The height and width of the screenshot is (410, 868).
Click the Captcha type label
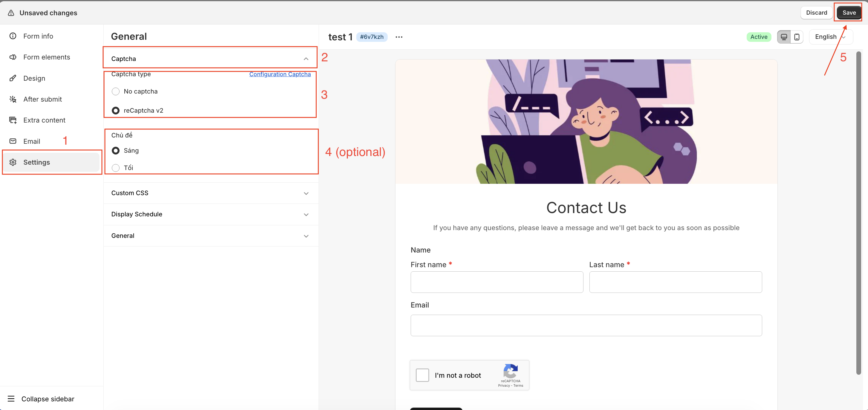(x=131, y=74)
